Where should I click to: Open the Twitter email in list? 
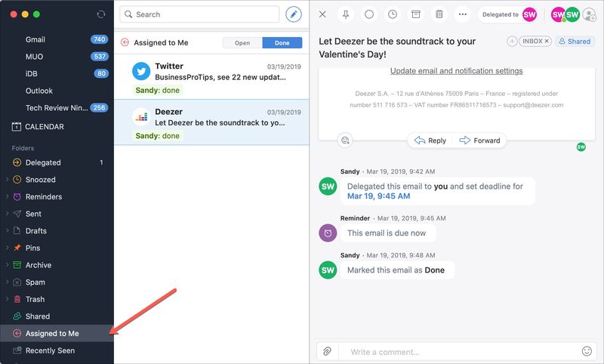tap(211, 77)
